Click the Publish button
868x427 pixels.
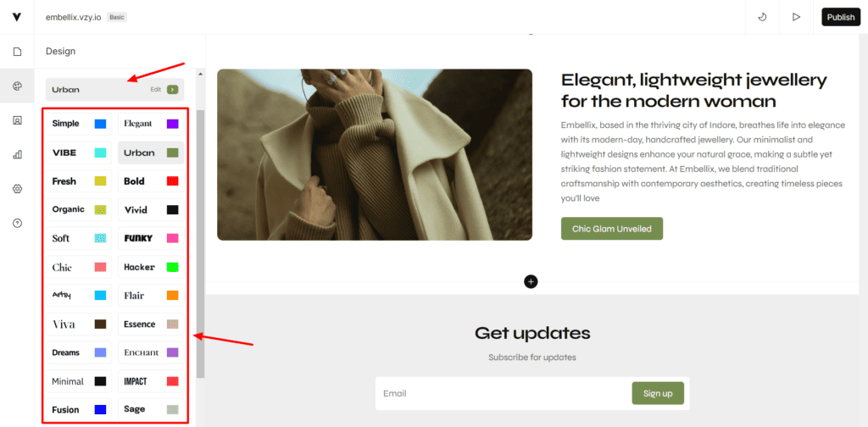point(841,17)
